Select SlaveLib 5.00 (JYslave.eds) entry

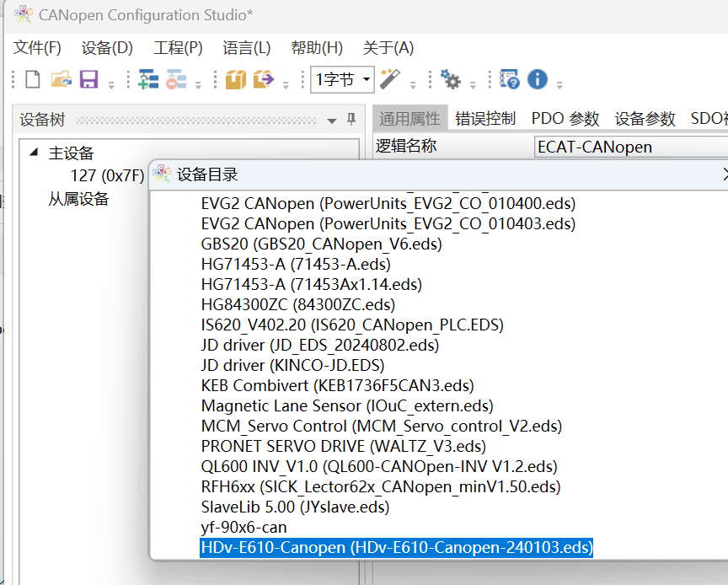[x=295, y=507]
